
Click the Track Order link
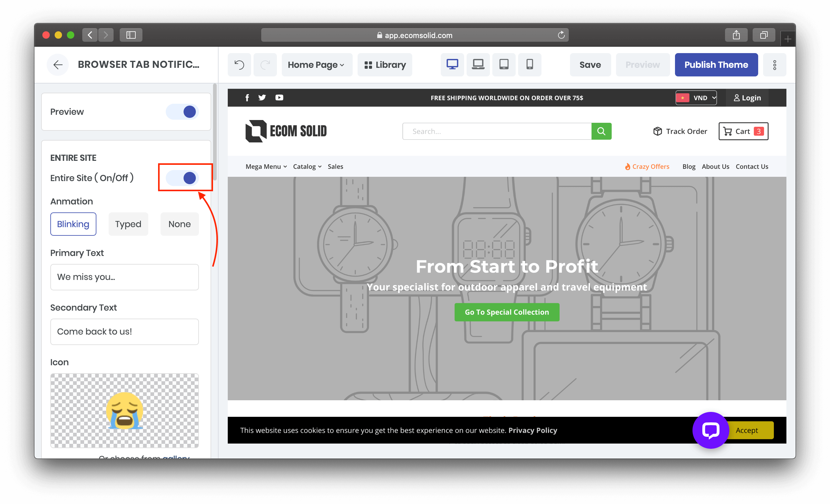click(680, 131)
